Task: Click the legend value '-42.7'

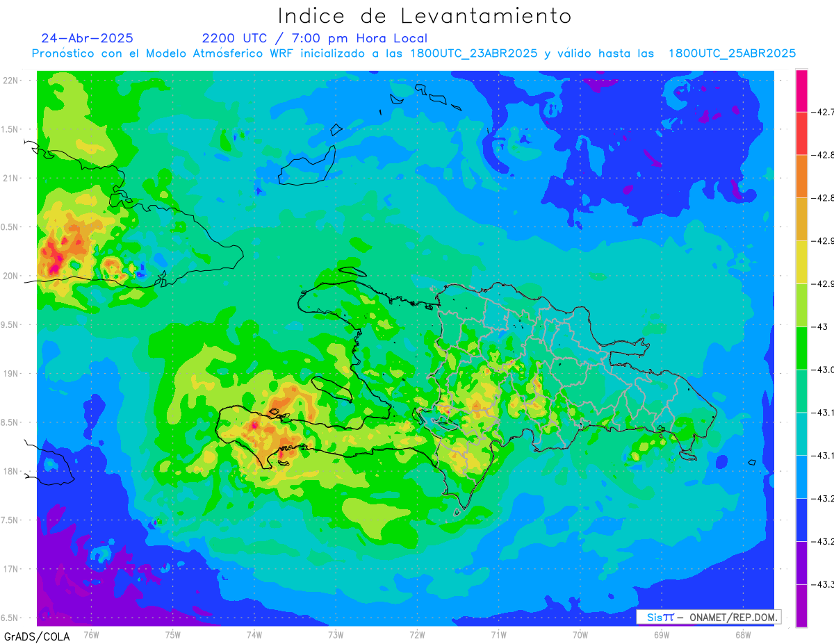Action: (x=824, y=111)
